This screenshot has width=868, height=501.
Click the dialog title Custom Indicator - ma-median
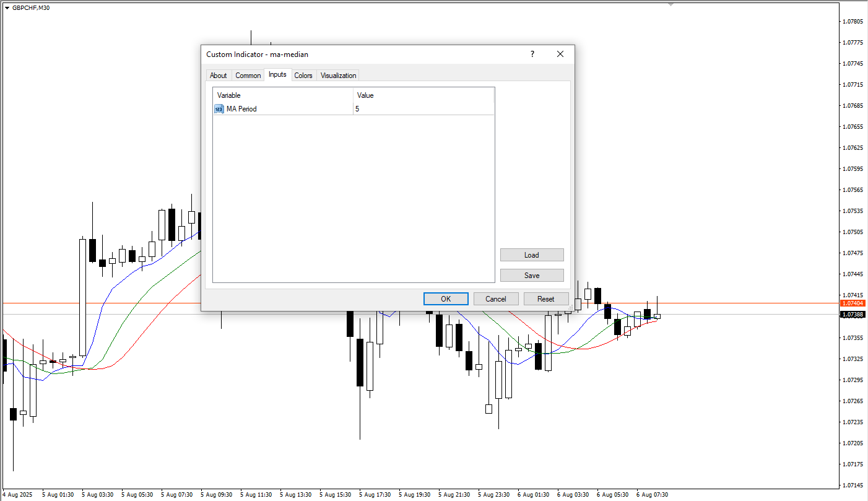click(x=257, y=54)
